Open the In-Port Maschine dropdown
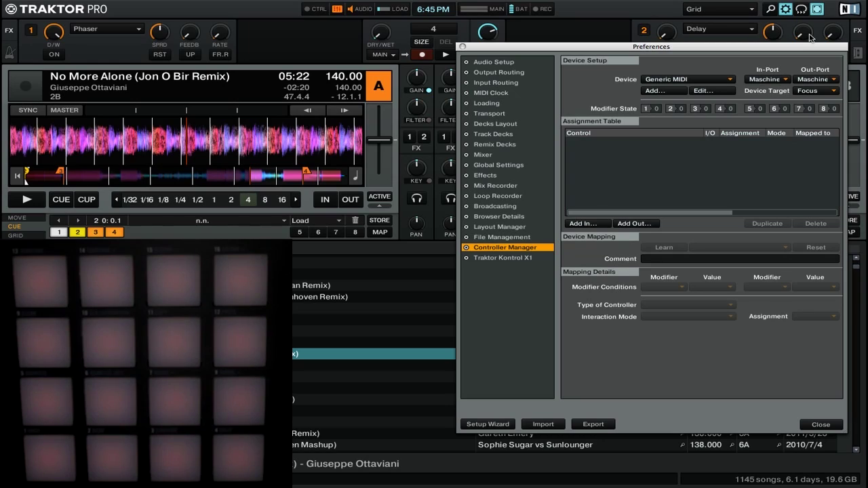Screen dimensions: 868x488 pyautogui.click(x=768, y=79)
